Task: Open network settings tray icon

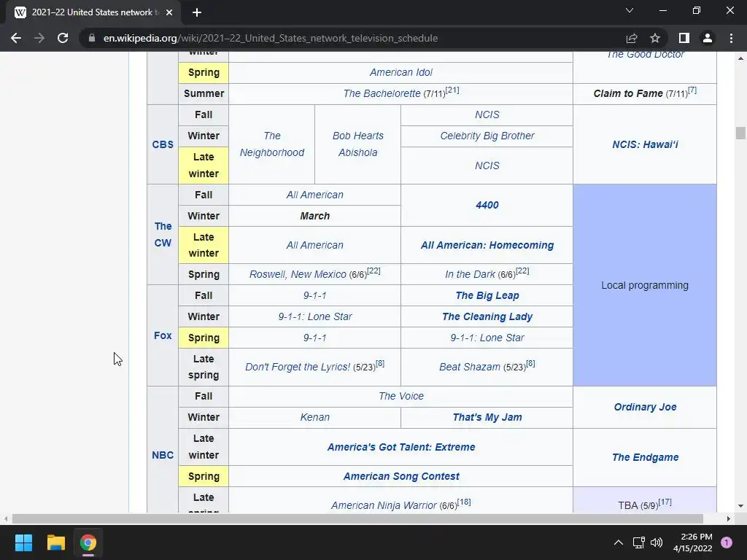Action: click(x=638, y=542)
